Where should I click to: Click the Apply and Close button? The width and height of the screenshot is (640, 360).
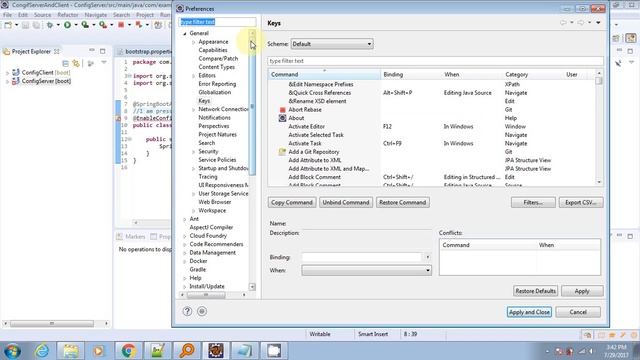click(x=529, y=312)
